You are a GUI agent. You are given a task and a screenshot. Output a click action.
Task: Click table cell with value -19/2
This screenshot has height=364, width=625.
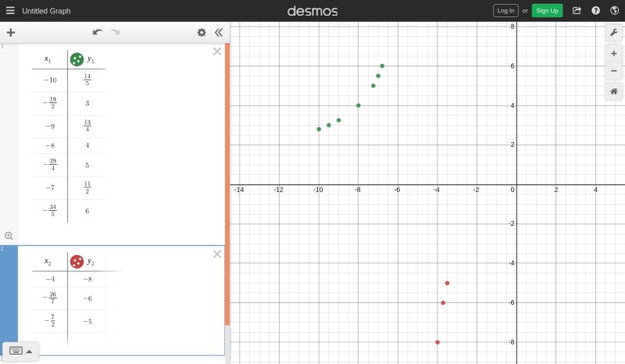[x=50, y=103]
